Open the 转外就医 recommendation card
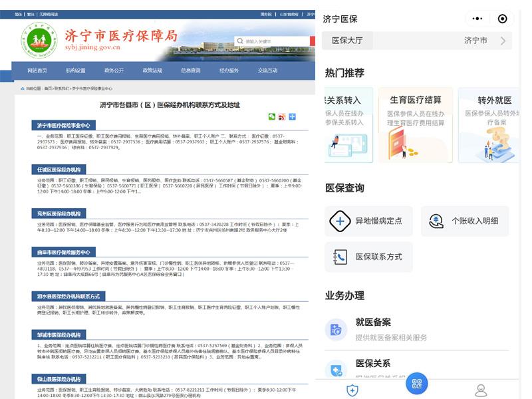This screenshot has width=532, height=399. (x=489, y=125)
